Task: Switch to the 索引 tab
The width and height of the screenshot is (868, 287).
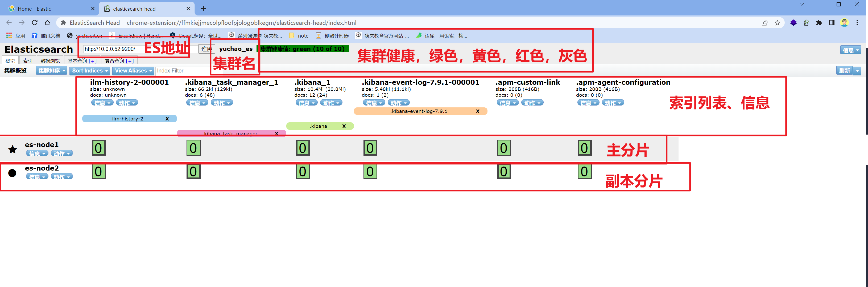Action: (28, 61)
